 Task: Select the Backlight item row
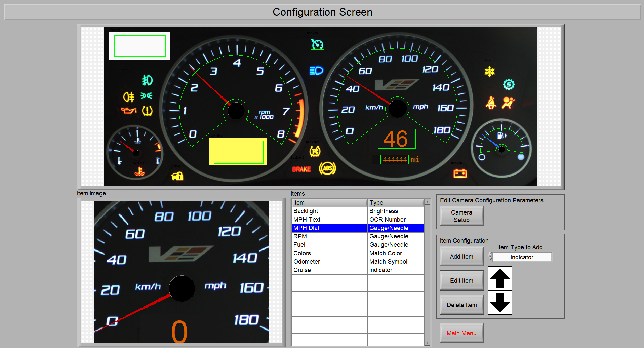click(x=358, y=211)
